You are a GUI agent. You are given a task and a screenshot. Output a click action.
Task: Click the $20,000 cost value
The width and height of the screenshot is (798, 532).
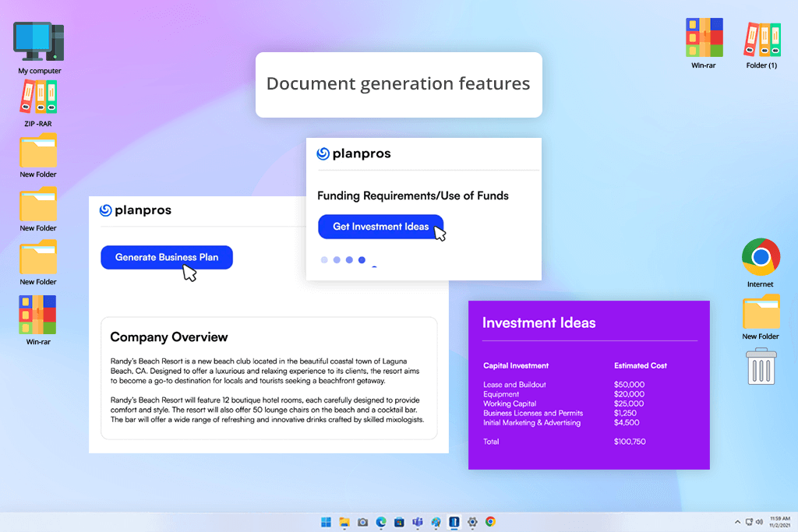click(x=629, y=394)
